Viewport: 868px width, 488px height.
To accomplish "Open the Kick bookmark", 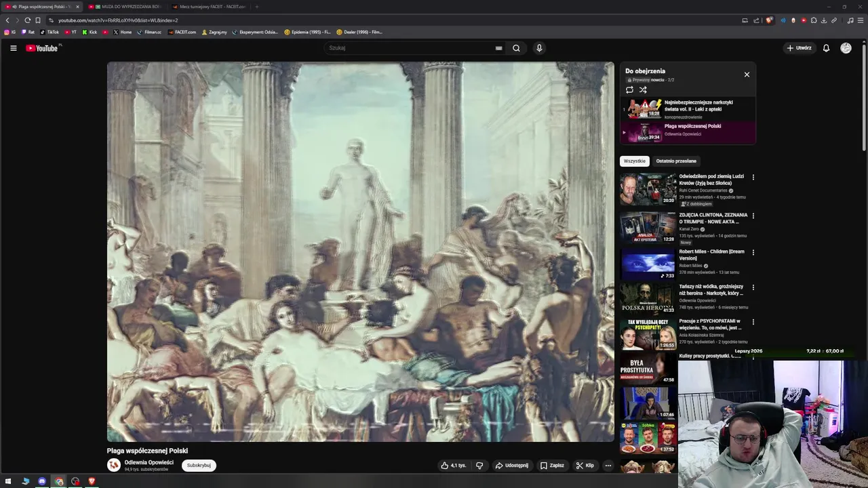I will (x=90, y=32).
